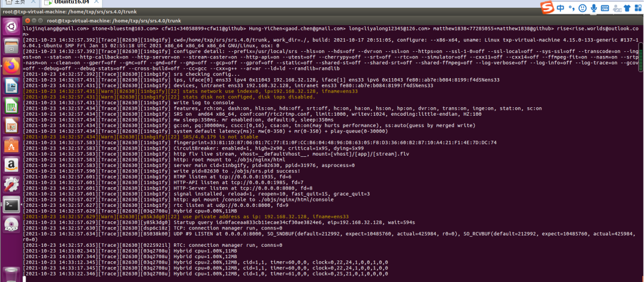Close the terminal window red button
The image size is (644, 282).
coord(27,20)
